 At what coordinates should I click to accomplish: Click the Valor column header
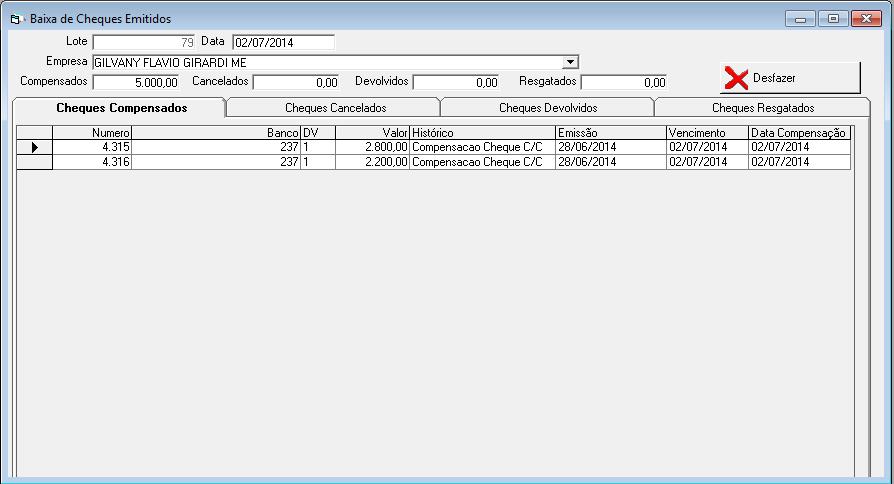[x=372, y=132]
